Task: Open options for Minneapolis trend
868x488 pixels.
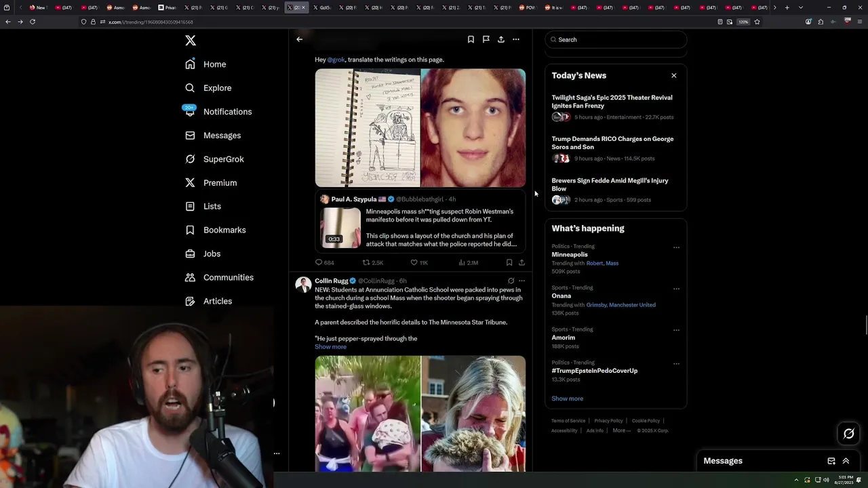Action: (676, 247)
